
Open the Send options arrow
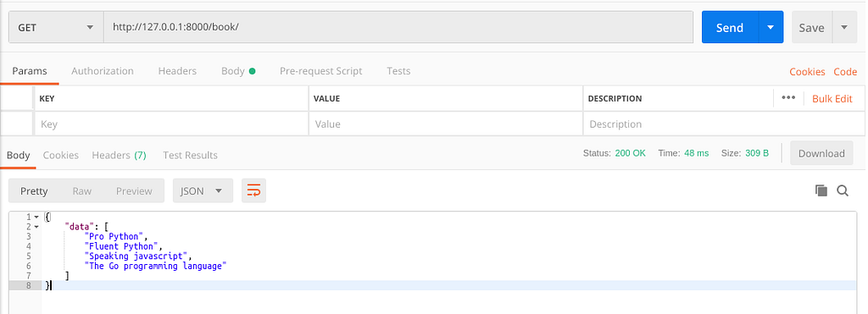770,27
